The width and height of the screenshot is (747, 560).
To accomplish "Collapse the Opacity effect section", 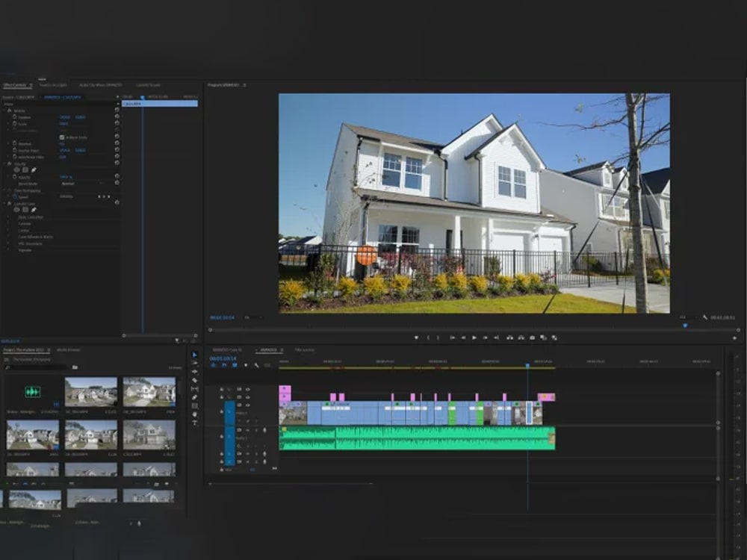I will (x=4, y=164).
